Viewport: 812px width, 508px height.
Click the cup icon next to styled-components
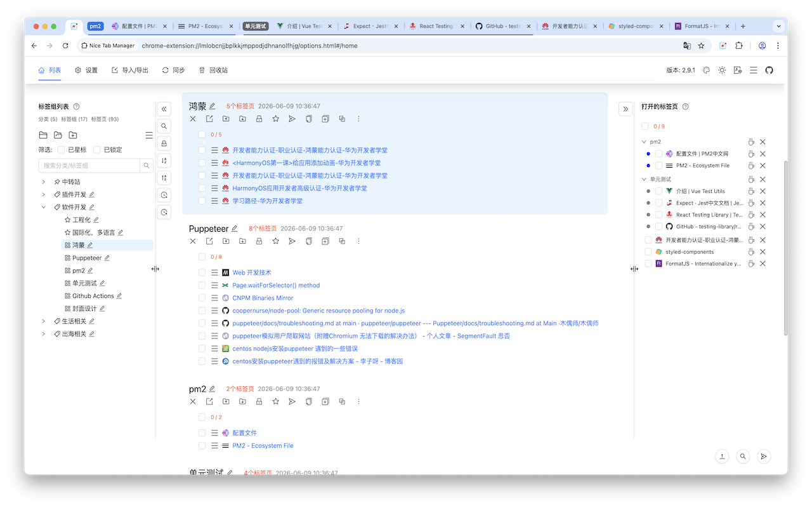[751, 252]
